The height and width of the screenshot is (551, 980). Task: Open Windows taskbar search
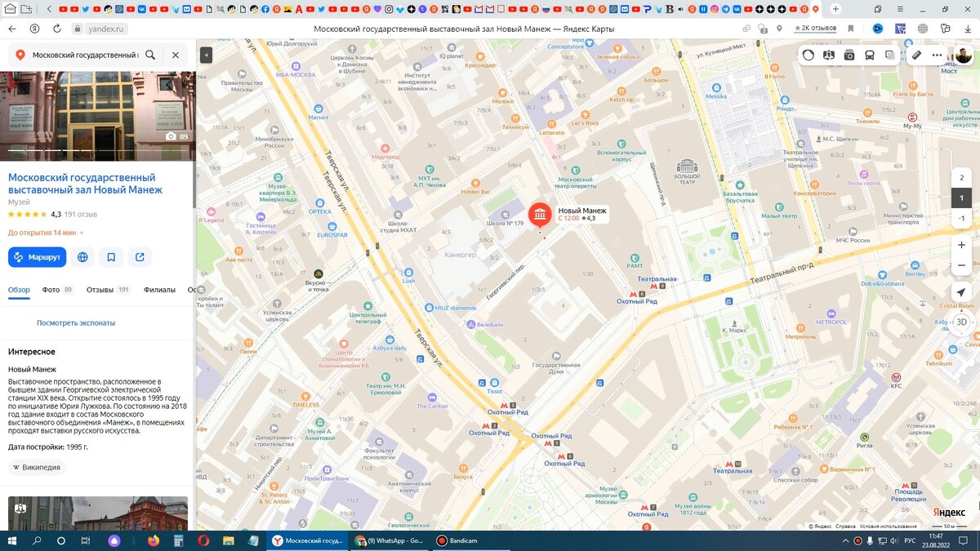click(37, 540)
